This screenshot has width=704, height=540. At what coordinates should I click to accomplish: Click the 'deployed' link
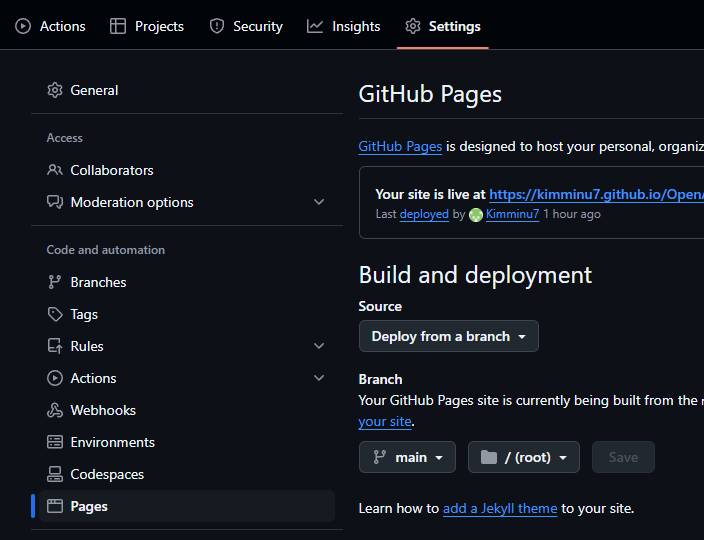(424, 214)
